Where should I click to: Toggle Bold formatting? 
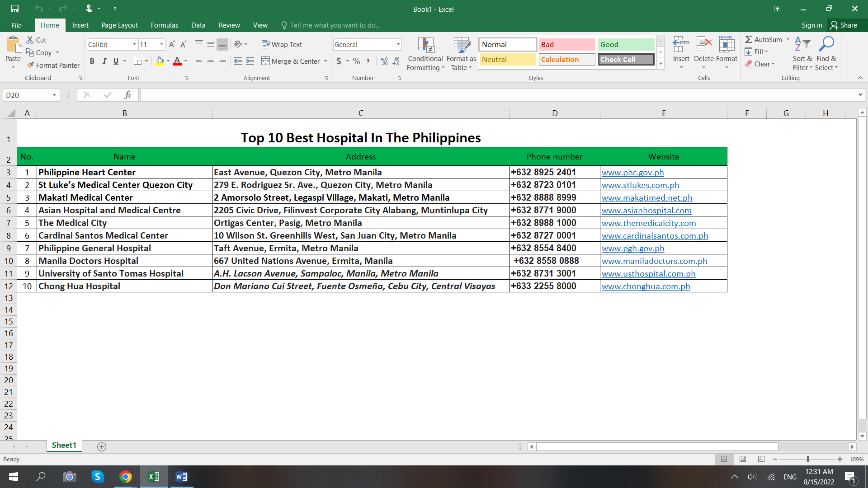click(92, 61)
